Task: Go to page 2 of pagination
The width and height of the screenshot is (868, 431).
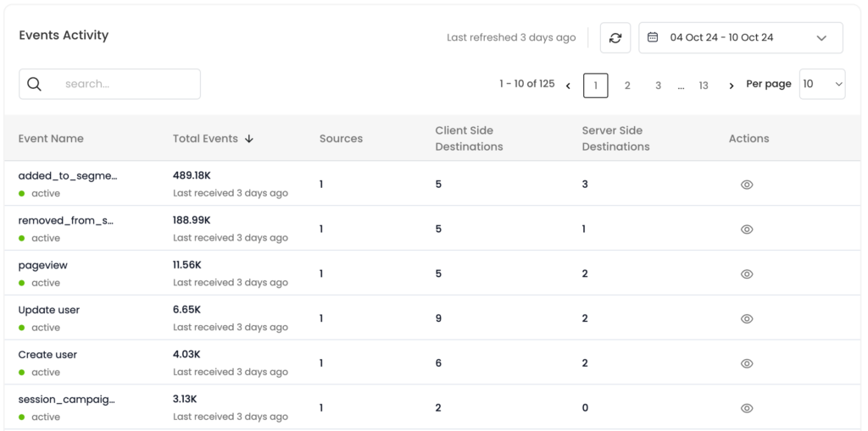Action: (x=627, y=86)
